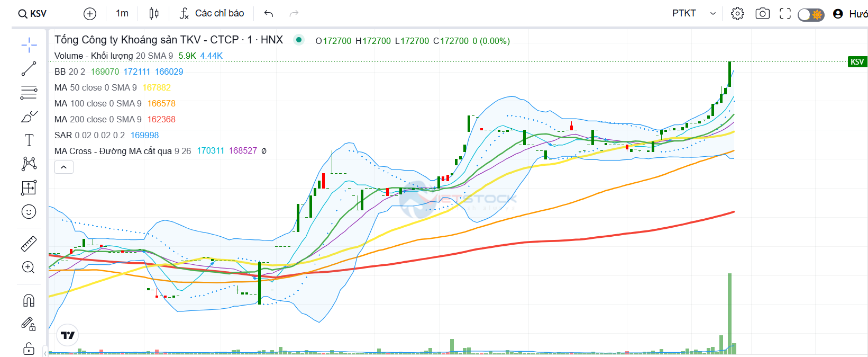
Task: Open the Các chỉ báo indicators menu
Action: click(x=212, y=13)
